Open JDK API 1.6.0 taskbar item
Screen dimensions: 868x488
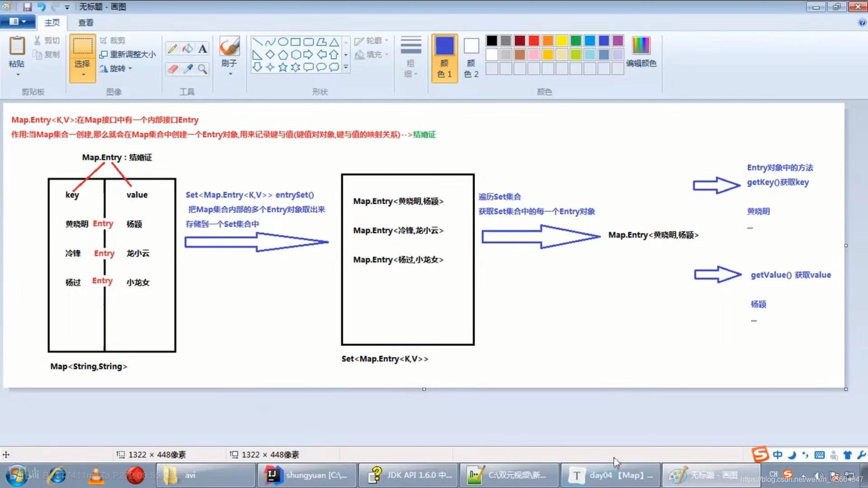(x=409, y=475)
